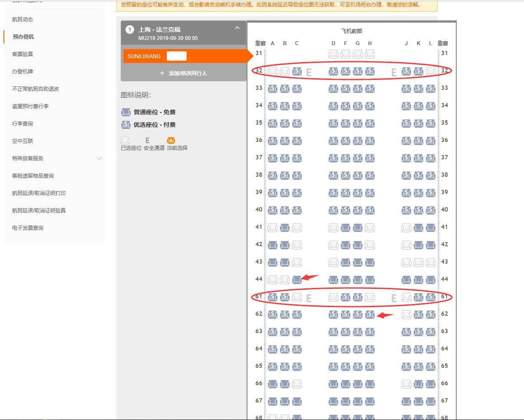Expand the 特殊旅客服务 submenu

[99, 159]
